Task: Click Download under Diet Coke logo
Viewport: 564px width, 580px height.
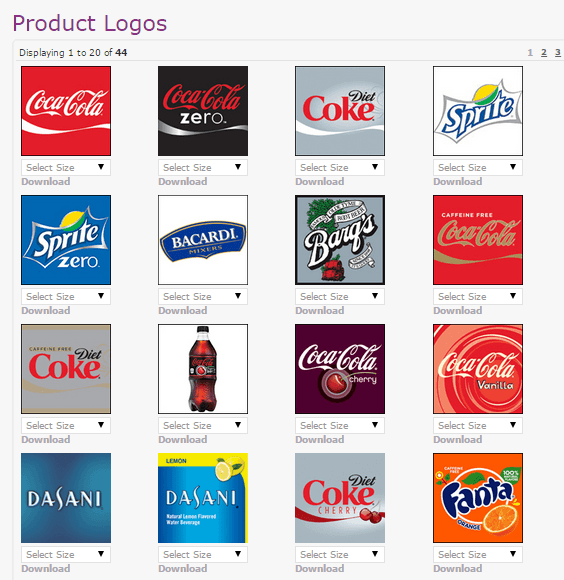Action: 320,182
